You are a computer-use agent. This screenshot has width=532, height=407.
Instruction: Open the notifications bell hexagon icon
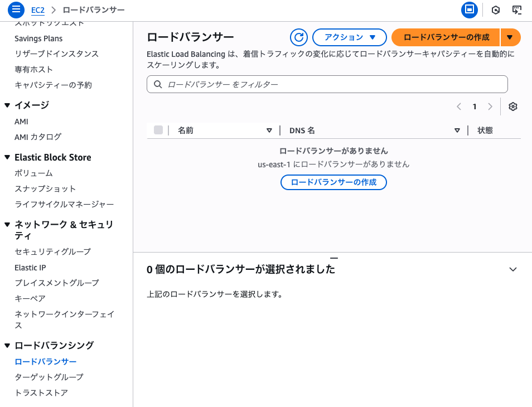pos(495,9)
